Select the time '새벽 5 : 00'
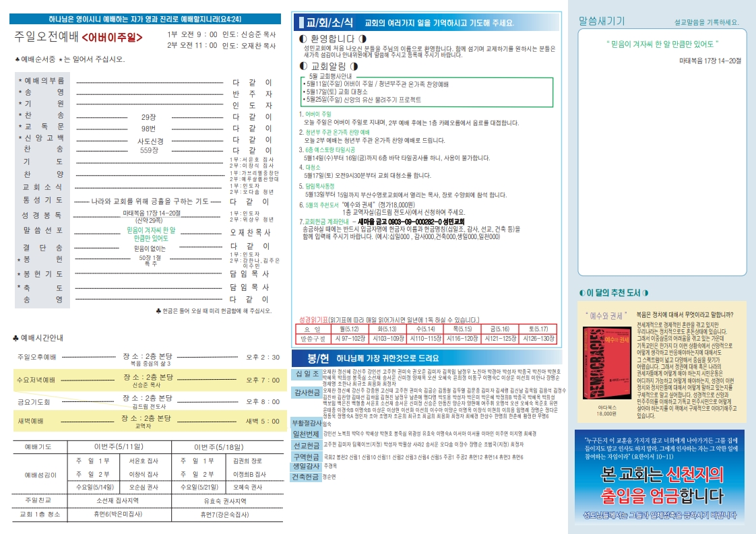Viewport: 756px width, 534px height. click(x=262, y=422)
